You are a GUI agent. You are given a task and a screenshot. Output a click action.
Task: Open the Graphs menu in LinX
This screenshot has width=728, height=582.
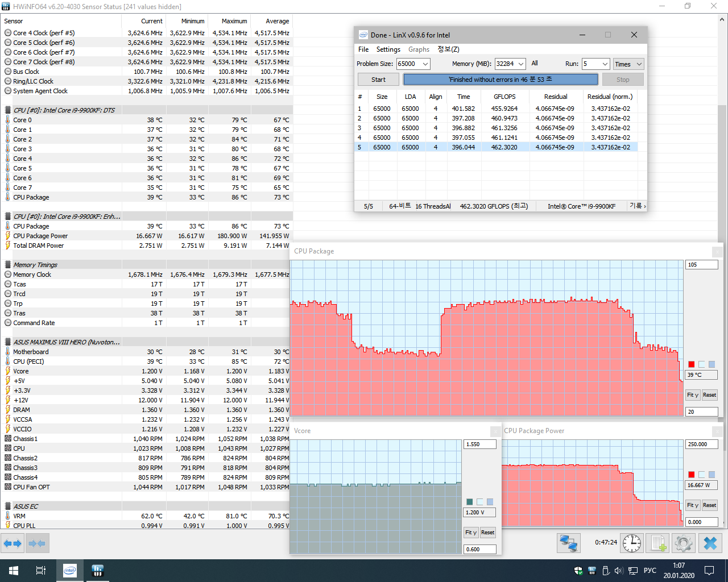419,49
